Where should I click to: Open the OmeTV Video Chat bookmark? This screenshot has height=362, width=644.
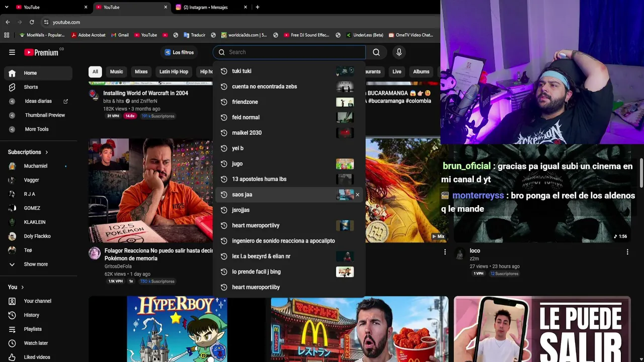pos(410,35)
